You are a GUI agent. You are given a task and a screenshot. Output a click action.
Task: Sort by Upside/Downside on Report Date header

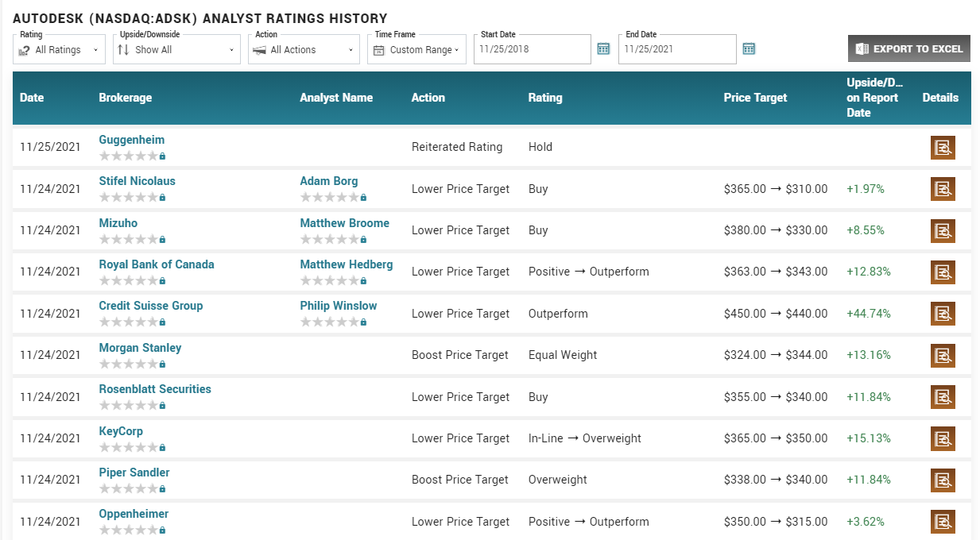[875, 98]
